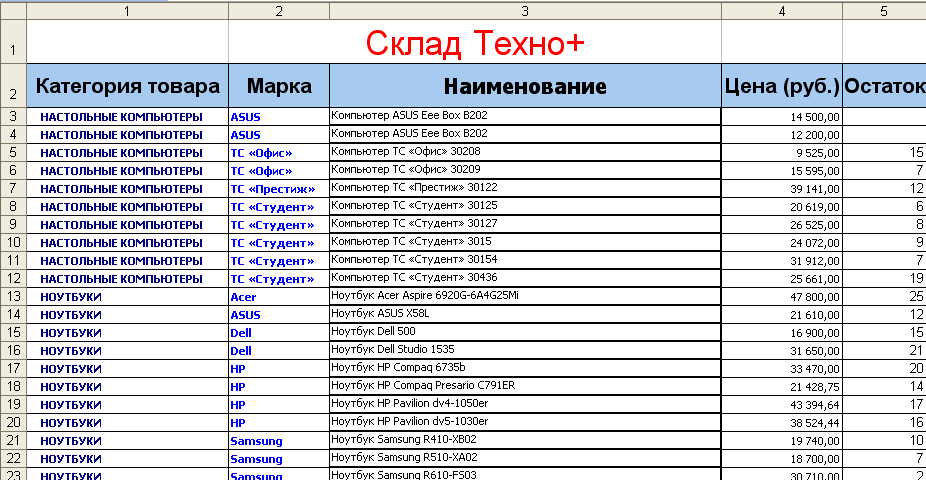The height and width of the screenshot is (480, 926).
Task: Select price cell 31 650,00
Action: 782,351
